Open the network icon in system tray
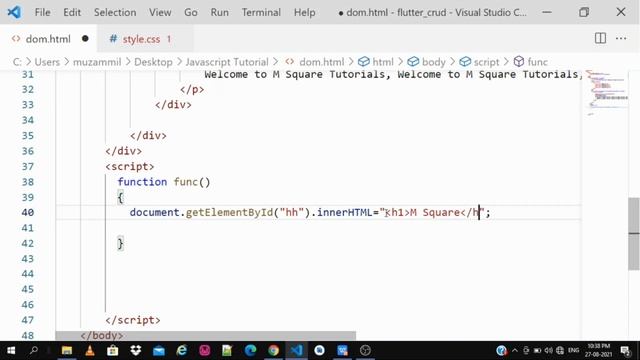The image size is (640, 360). pyautogui.click(x=560, y=351)
